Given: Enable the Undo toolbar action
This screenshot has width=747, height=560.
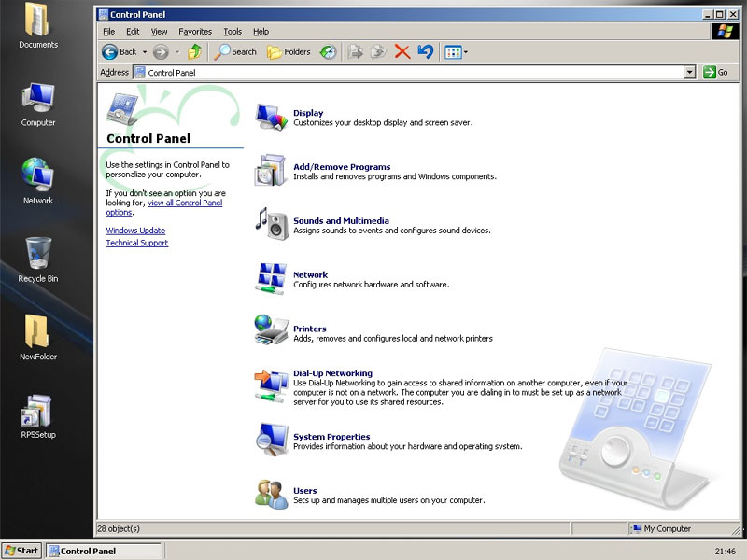Looking at the screenshot, I should 427,52.
